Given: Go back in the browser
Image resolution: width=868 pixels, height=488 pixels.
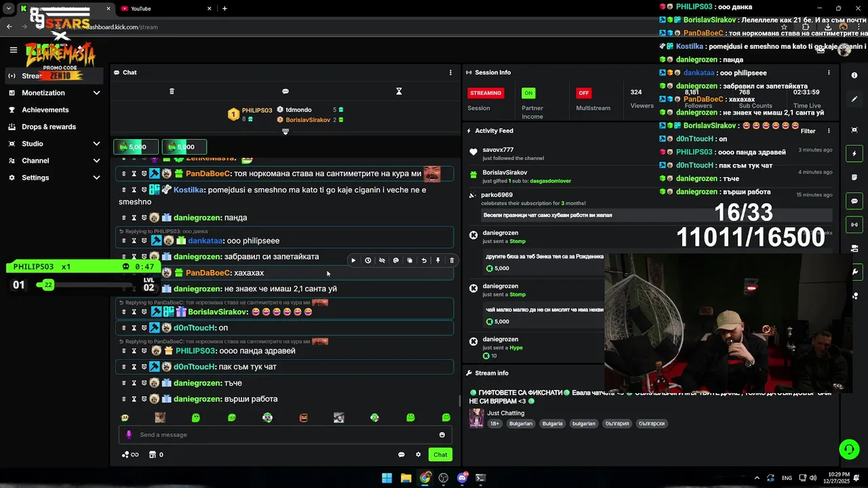Looking at the screenshot, I should (x=9, y=27).
